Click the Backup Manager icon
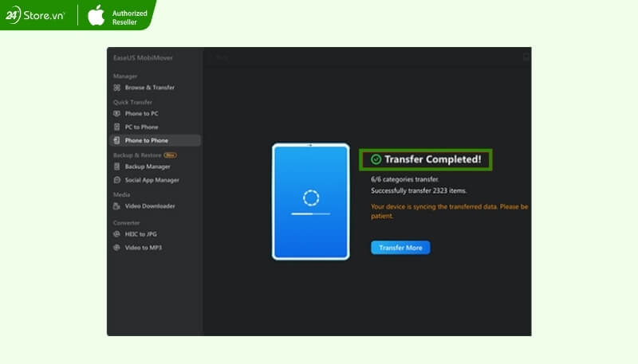The image size is (638, 364). [117, 166]
